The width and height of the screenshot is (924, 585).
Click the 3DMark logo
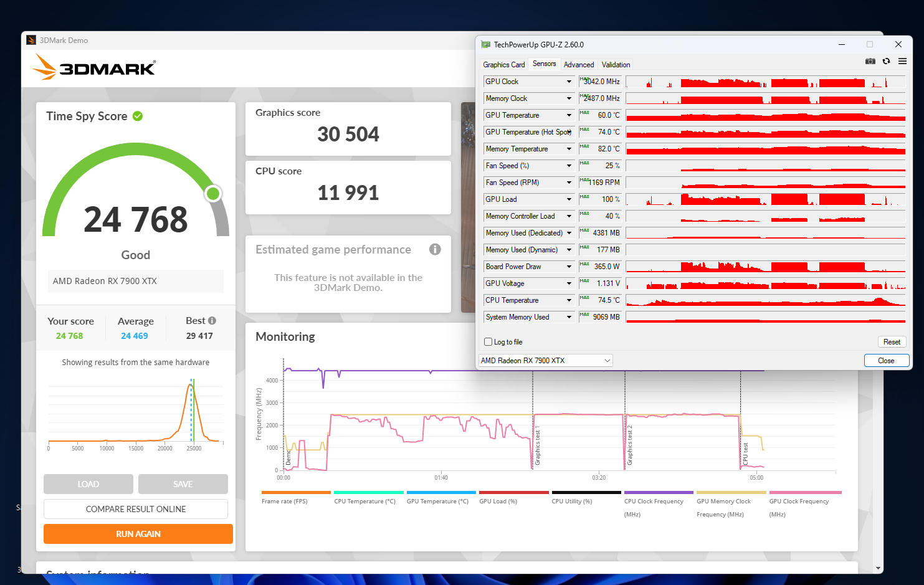point(94,67)
